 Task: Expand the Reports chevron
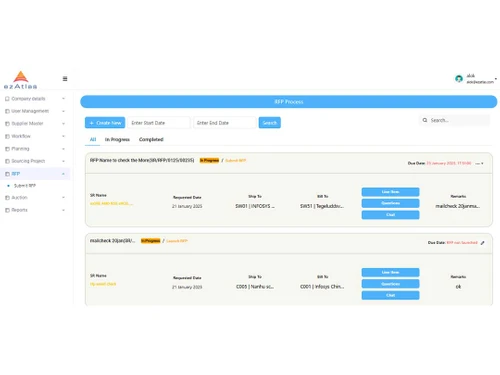point(63,210)
